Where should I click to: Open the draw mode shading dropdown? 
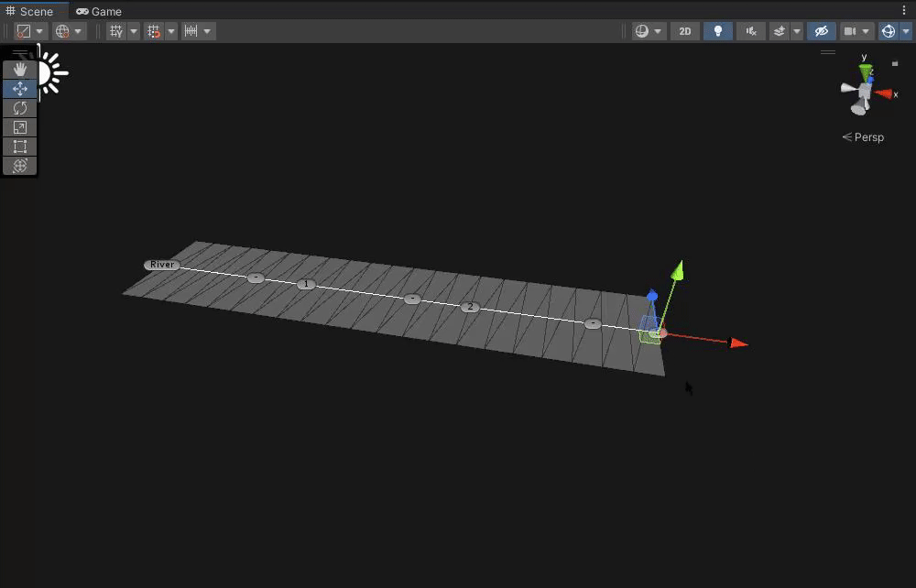click(649, 31)
